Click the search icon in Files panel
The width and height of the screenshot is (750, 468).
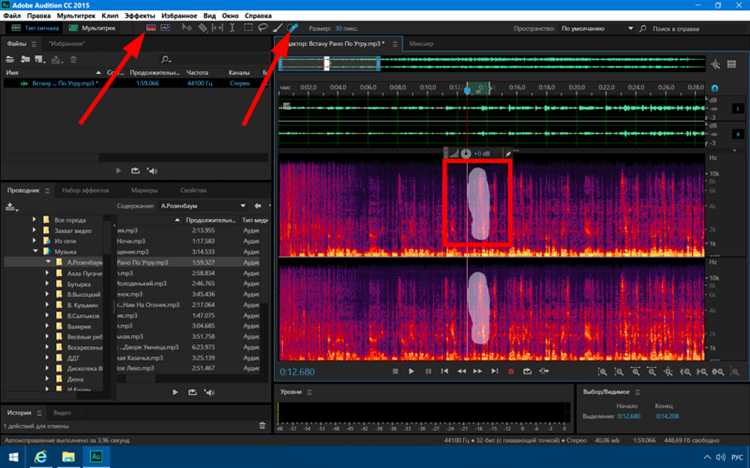166,60
